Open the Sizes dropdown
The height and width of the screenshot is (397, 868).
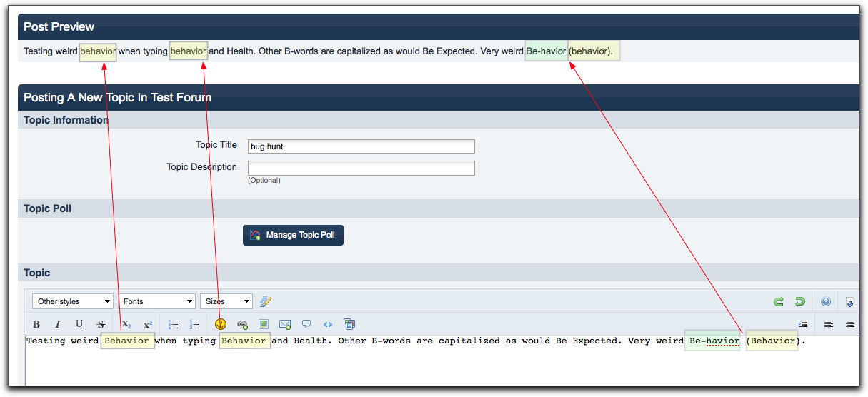click(x=226, y=301)
